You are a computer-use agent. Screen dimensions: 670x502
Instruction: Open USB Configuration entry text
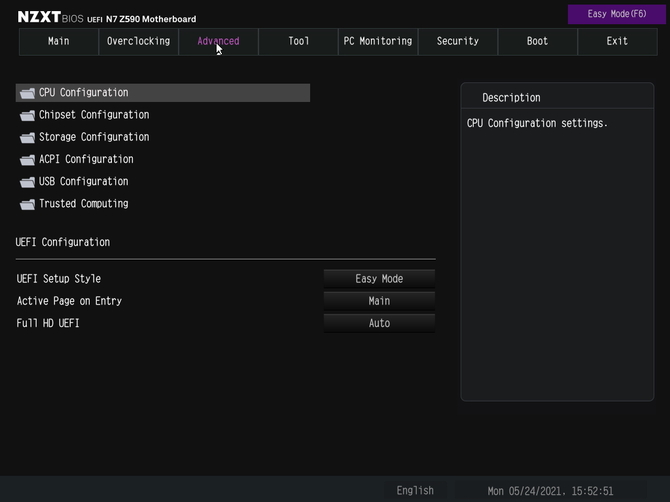point(84,182)
